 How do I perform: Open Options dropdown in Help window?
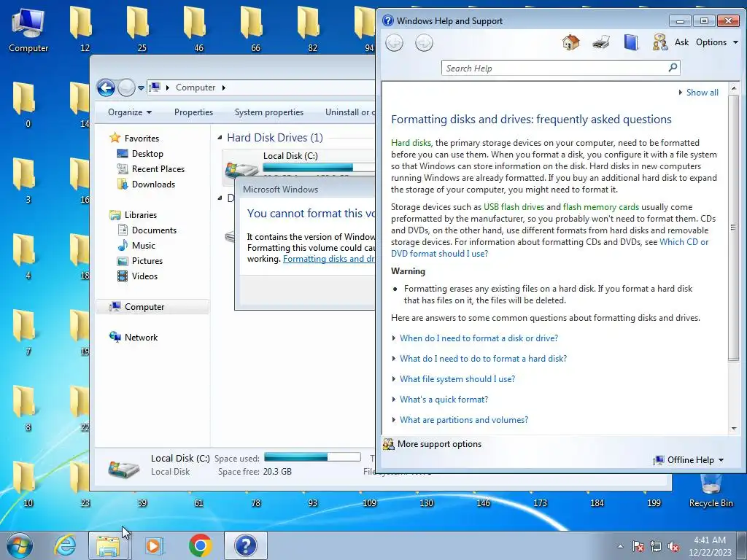(717, 42)
